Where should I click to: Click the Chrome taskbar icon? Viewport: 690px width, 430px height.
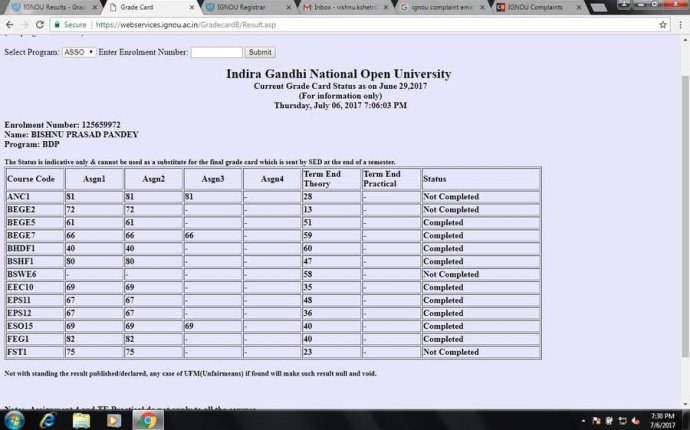click(148, 420)
